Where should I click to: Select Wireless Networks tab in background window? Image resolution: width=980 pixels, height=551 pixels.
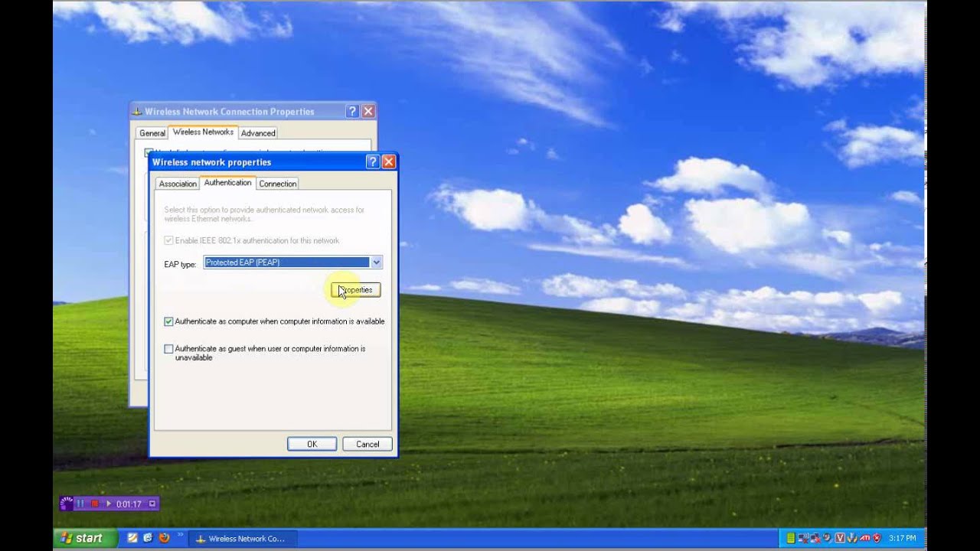pos(203,132)
